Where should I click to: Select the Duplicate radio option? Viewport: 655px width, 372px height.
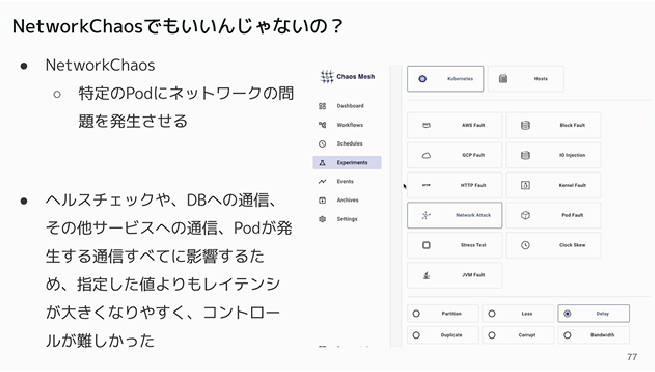click(x=416, y=335)
